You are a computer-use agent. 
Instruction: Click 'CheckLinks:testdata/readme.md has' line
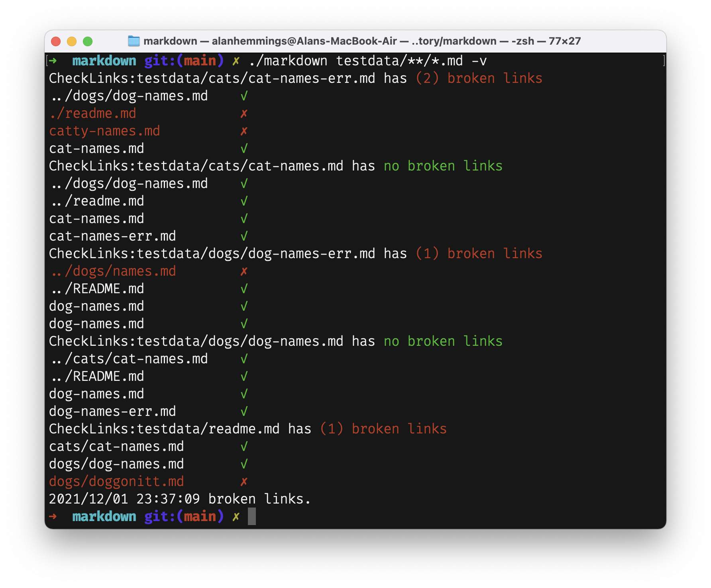180,429
